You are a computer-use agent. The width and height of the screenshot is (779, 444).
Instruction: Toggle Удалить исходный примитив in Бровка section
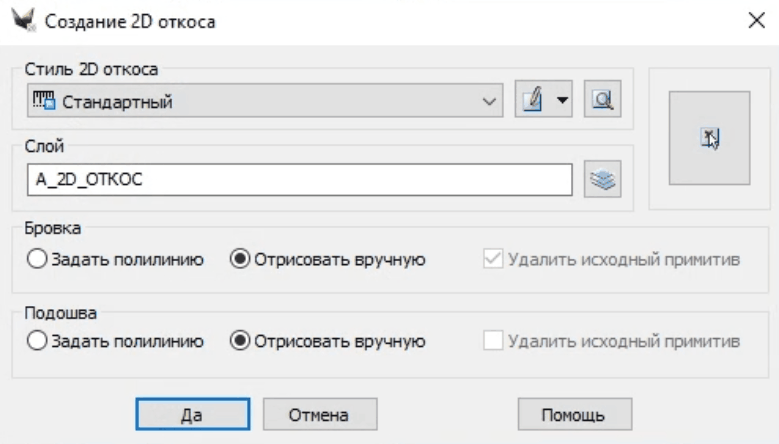[494, 260]
